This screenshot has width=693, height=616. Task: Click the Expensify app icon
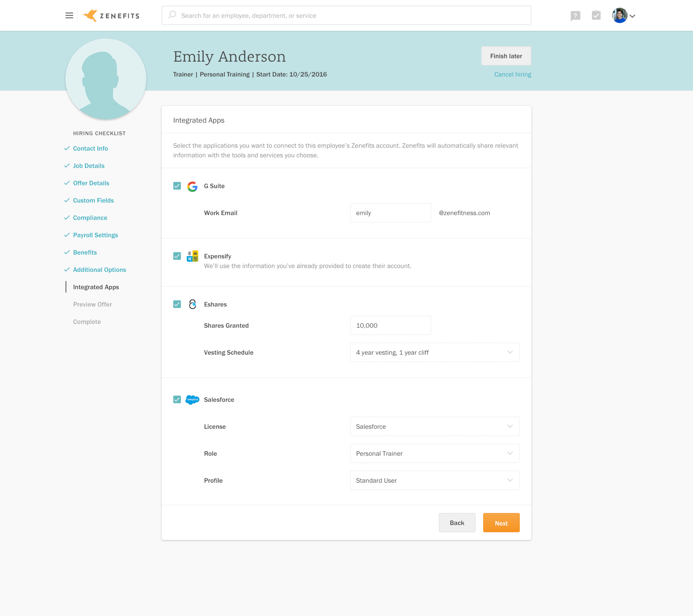[192, 256]
